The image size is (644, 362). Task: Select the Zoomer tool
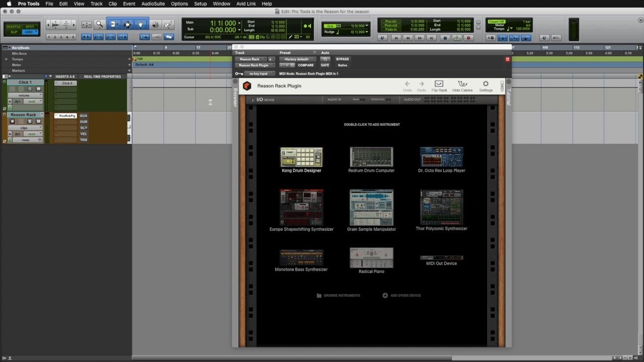[x=99, y=24]
